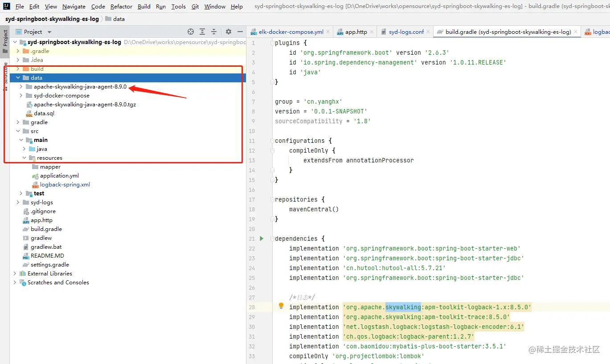The height and width of the screenshot is (364, 610).
Task: Open the Help menu
Action: [237, 7]
